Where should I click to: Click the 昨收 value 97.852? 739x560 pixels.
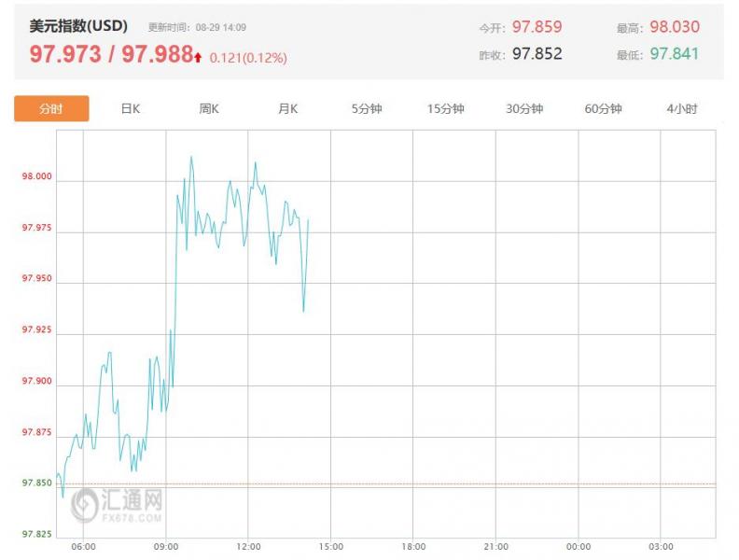coord(537,53)
